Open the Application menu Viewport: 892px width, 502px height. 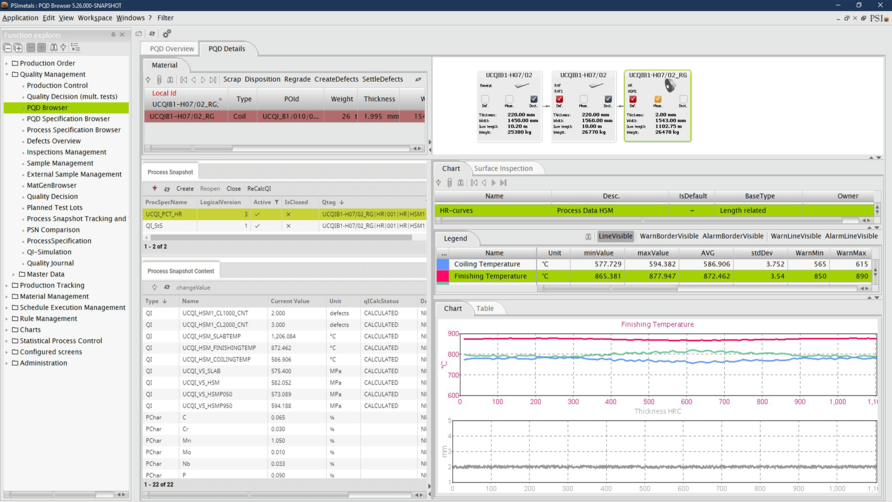(20, 18)
